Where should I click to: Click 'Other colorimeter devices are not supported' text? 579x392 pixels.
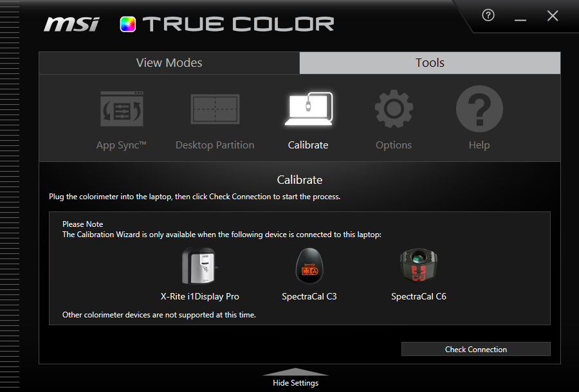(159, 315)
